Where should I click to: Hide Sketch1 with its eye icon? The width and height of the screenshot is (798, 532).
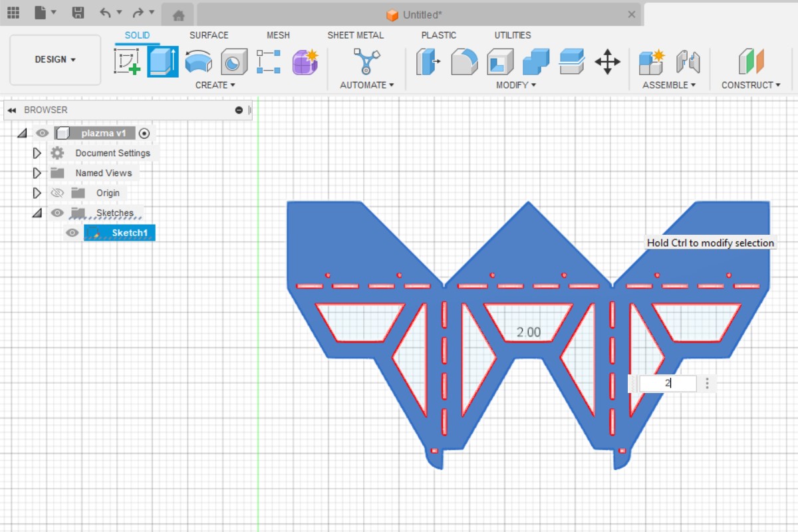[x=72, y=233]
